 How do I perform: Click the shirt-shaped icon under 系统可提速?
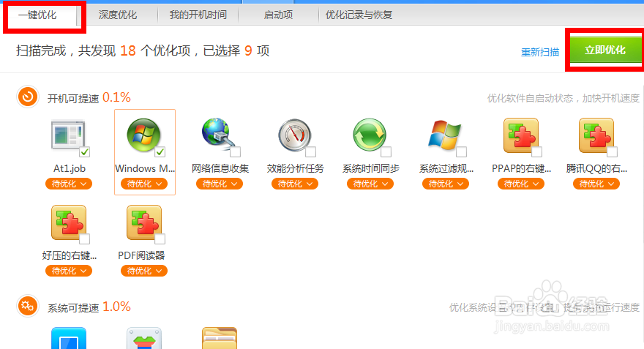point(143,338)
